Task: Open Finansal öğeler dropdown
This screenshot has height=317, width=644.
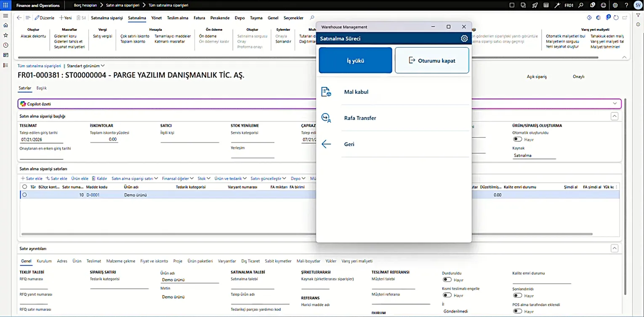Action: click(178, 178)
